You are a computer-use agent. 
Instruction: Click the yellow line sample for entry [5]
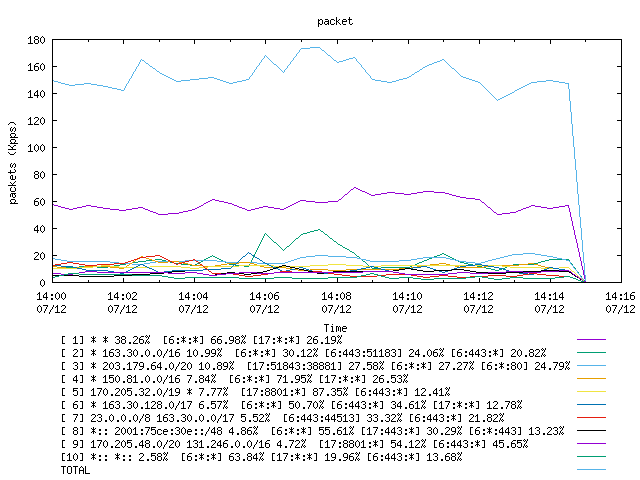point(591,392)
